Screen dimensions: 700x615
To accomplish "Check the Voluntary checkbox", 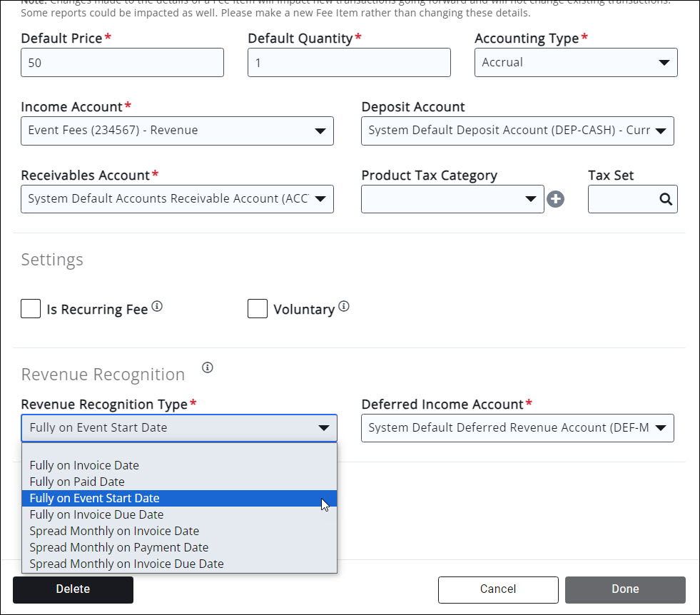I will 258,309.
